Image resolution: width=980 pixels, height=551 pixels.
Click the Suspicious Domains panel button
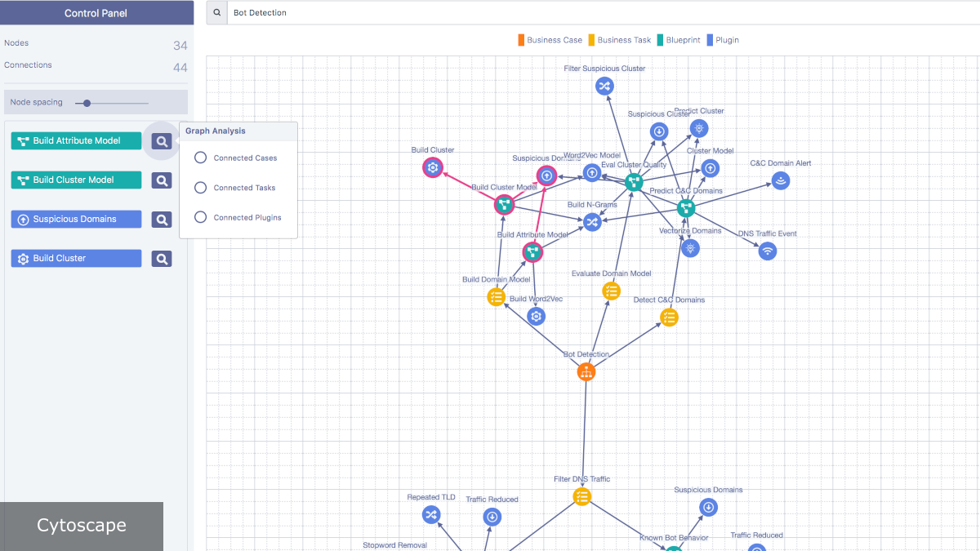pyautogui.click(x=76, y=219)
